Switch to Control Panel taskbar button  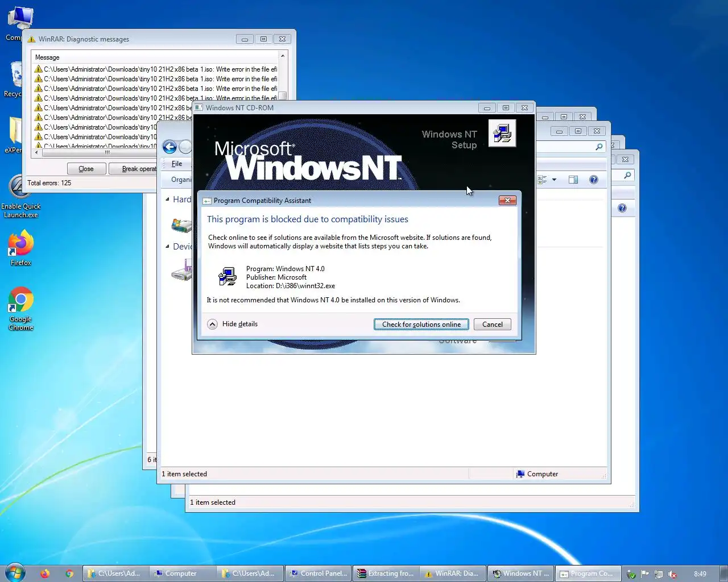(x=318, y=573)
